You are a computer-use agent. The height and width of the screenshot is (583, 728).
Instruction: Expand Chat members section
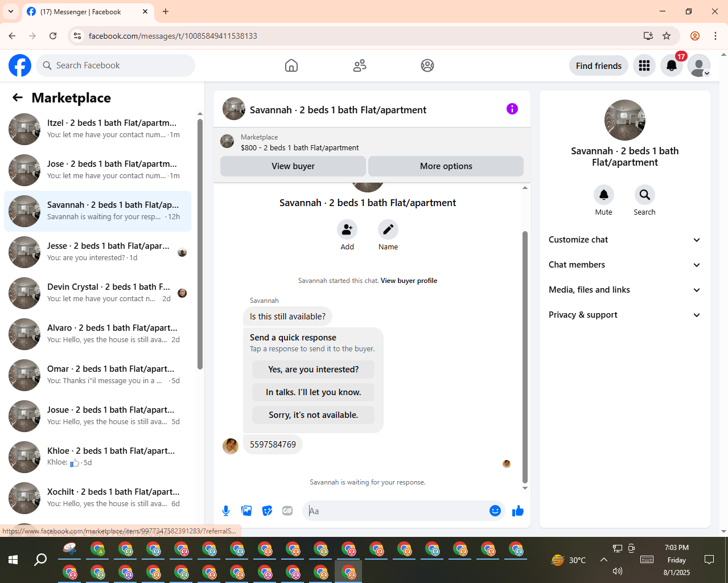pos(624,265)
